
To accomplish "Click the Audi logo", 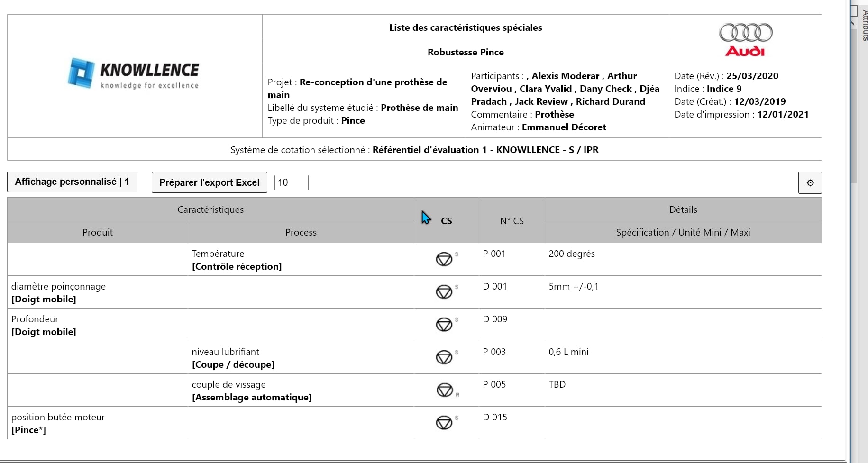I will (745, 40).
